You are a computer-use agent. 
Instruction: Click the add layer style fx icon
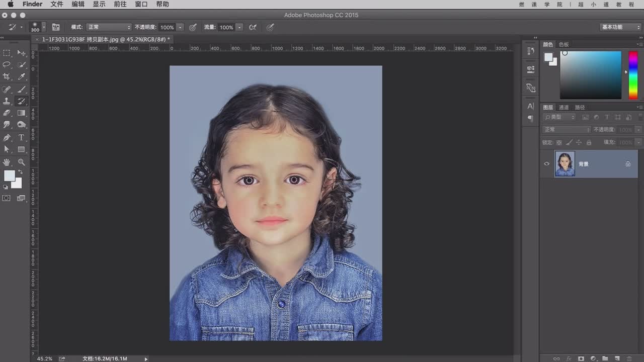click(x=569, y=358)
